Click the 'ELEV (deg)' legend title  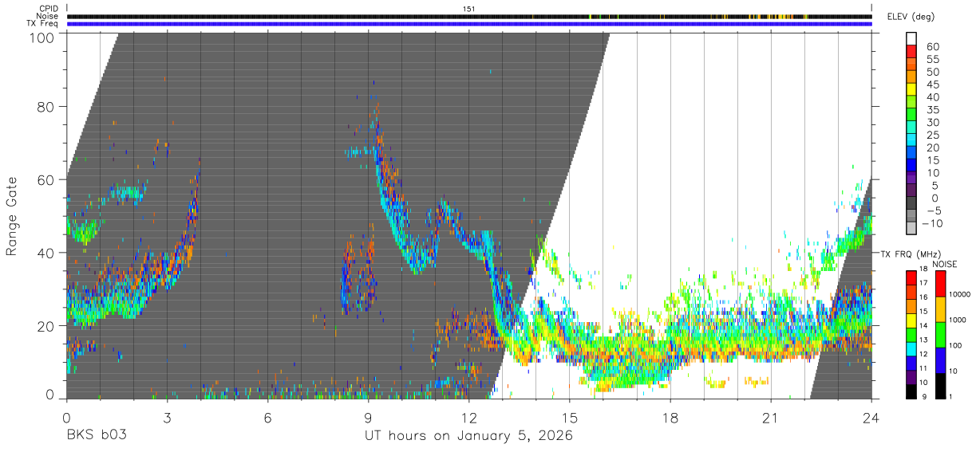911,17
